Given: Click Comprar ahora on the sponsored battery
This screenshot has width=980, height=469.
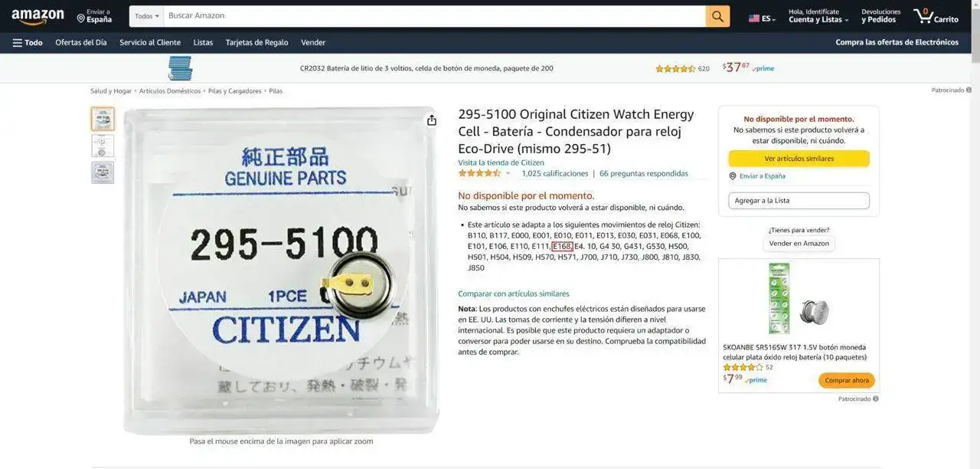Looking at the screenshot, I should tap(847, 381).
